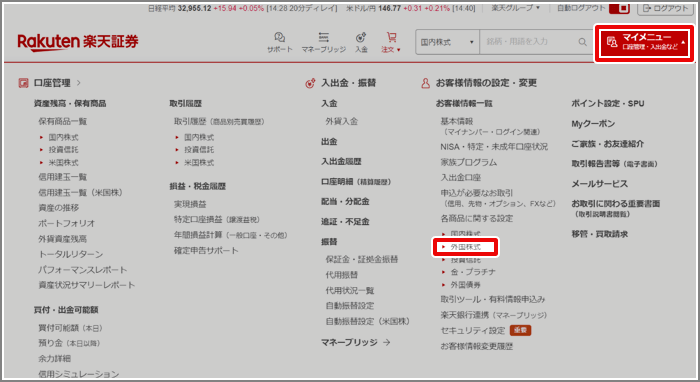700x382 pixels.
Task: Open ポートフォリオ link
Action: 67,223
